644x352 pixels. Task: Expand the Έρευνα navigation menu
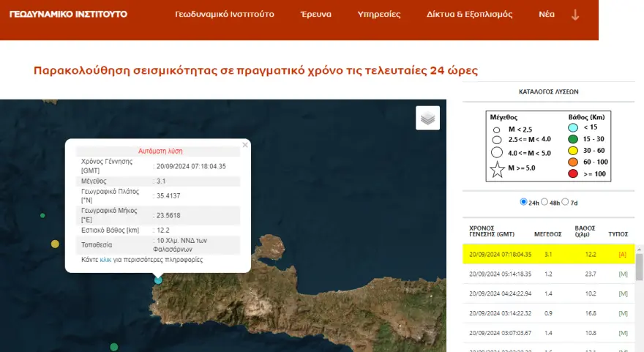(316, 15)
